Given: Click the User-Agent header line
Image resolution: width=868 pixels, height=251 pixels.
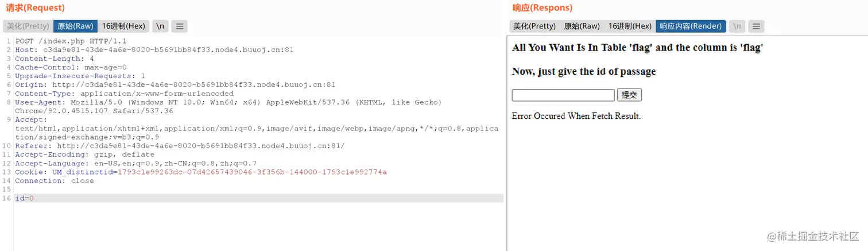Looking at the screenshot, I should (x=228, y=106).
